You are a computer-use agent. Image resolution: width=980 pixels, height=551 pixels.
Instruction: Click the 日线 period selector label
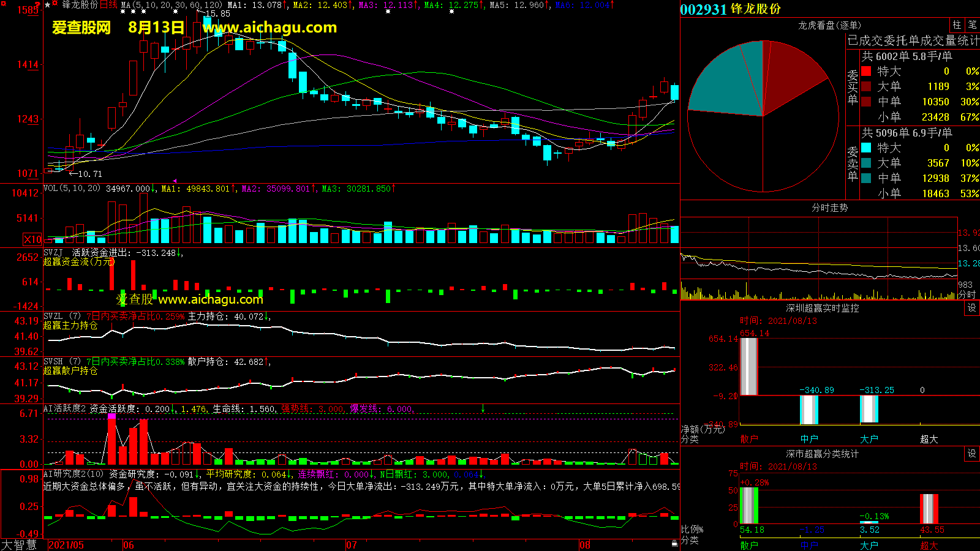coord(108,5)
